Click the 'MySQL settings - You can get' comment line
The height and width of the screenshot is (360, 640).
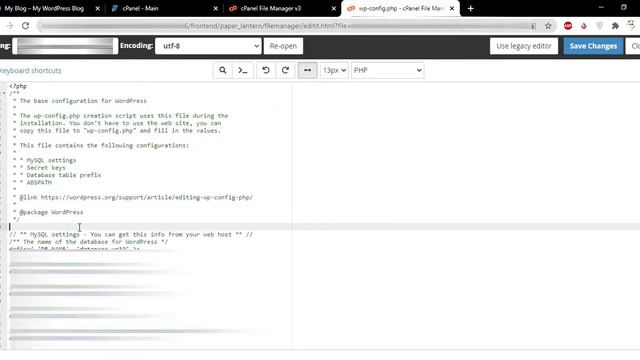[131, 234]
